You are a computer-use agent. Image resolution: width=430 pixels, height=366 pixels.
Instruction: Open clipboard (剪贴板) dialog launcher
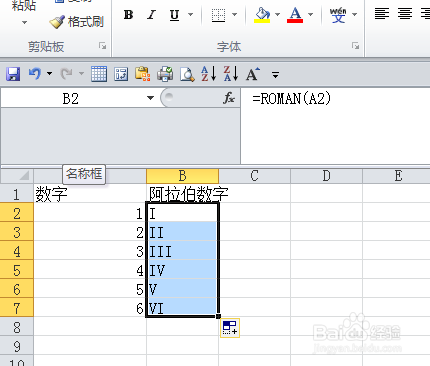[x=103, y=46]
